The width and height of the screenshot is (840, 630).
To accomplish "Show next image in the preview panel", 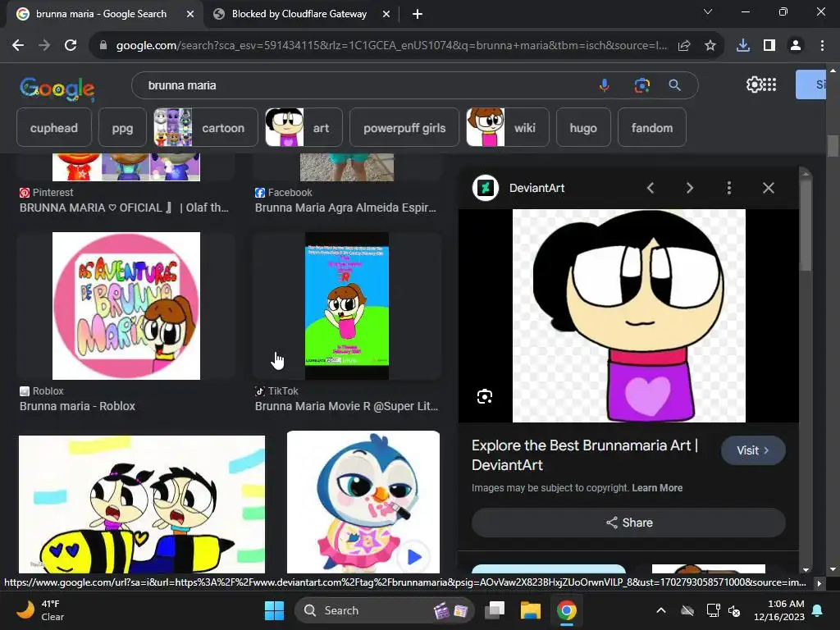I will click(x=689, y=188).
